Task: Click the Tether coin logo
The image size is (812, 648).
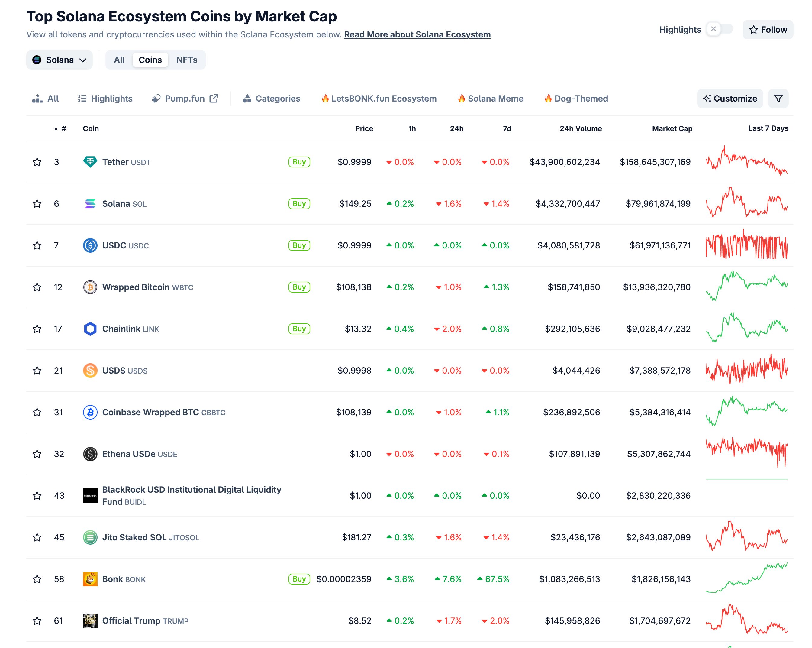Action: [x=90, y=162]
